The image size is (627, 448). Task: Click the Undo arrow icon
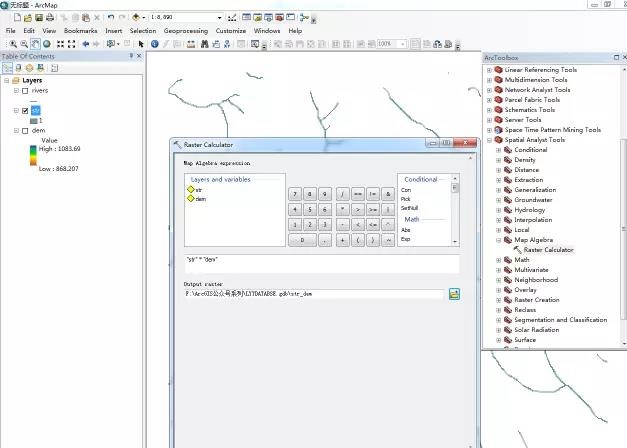coord(111,17)
